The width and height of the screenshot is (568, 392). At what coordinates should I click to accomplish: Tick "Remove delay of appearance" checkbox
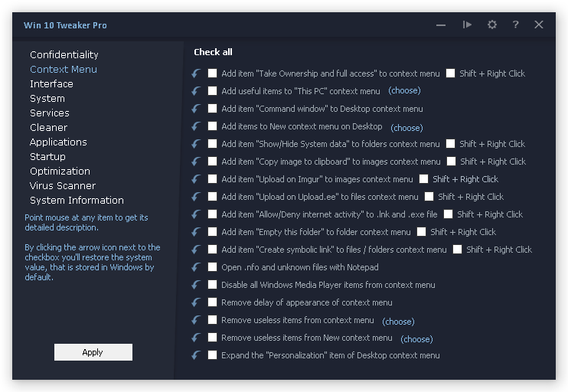click(213, 302)
